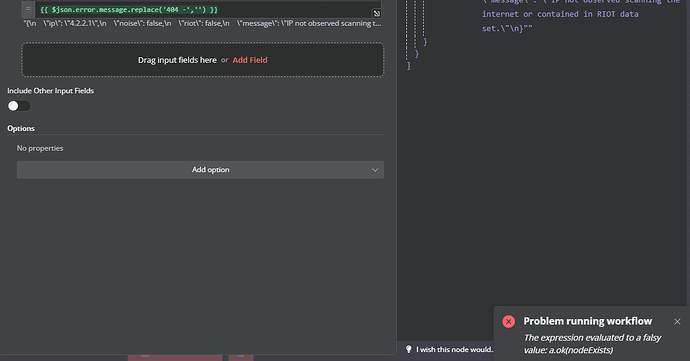Toggle Include Other Input Fields switch

click(x=19, y=106)
